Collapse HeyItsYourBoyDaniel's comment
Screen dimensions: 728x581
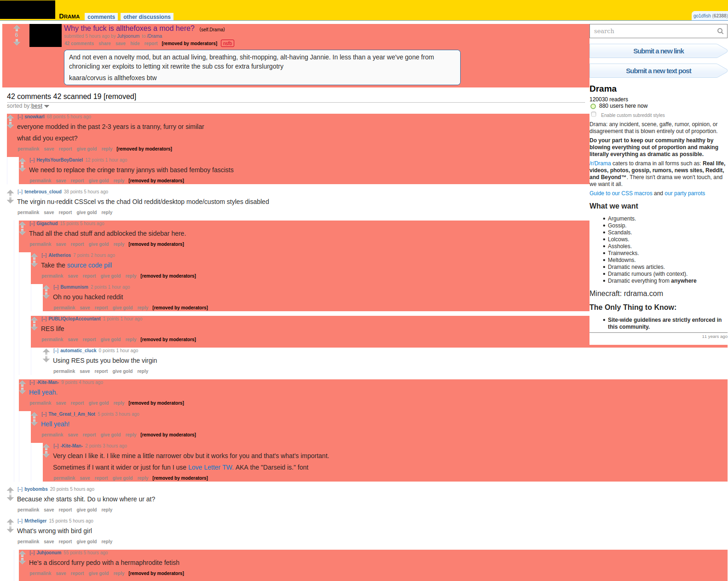point(32,160)
